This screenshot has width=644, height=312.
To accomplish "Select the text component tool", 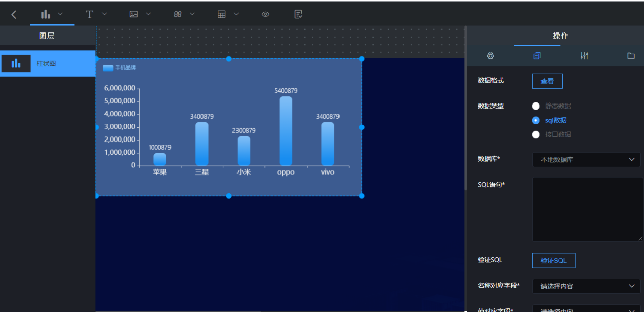I will [x=90, y=14].
